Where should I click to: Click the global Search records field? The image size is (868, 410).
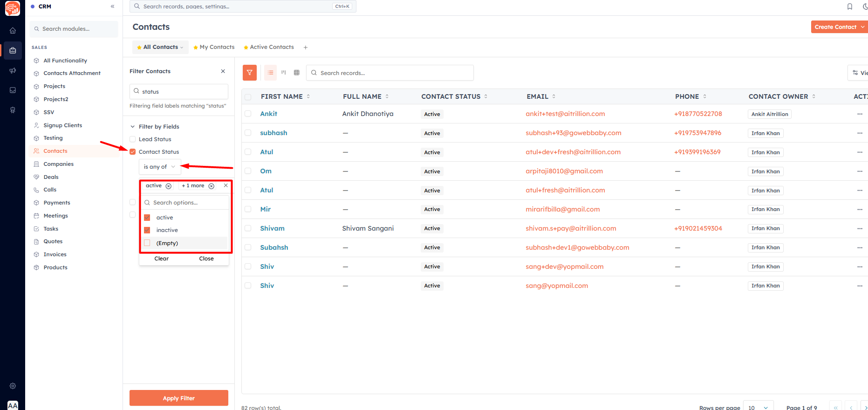click(243, 7)
